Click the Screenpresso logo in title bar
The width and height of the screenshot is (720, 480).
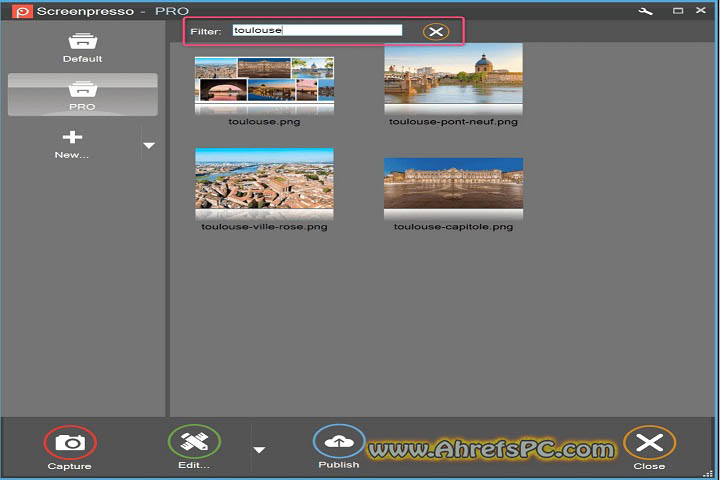pyautogui.click(x=22, y=11)
